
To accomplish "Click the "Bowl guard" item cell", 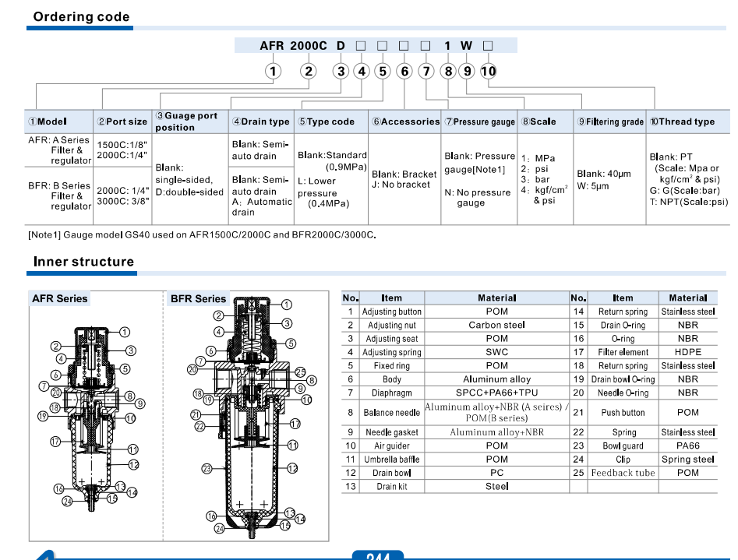I will coord(623,446).
